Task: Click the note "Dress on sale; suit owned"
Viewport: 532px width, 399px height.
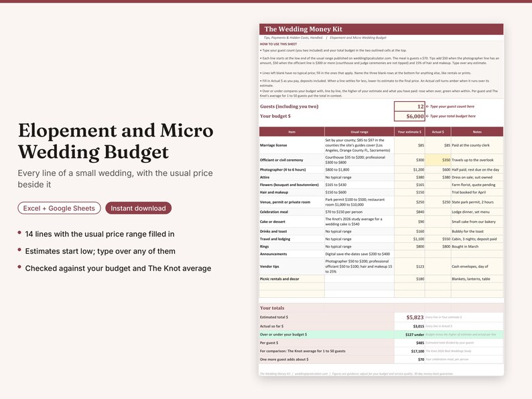Action: [472, 177]
